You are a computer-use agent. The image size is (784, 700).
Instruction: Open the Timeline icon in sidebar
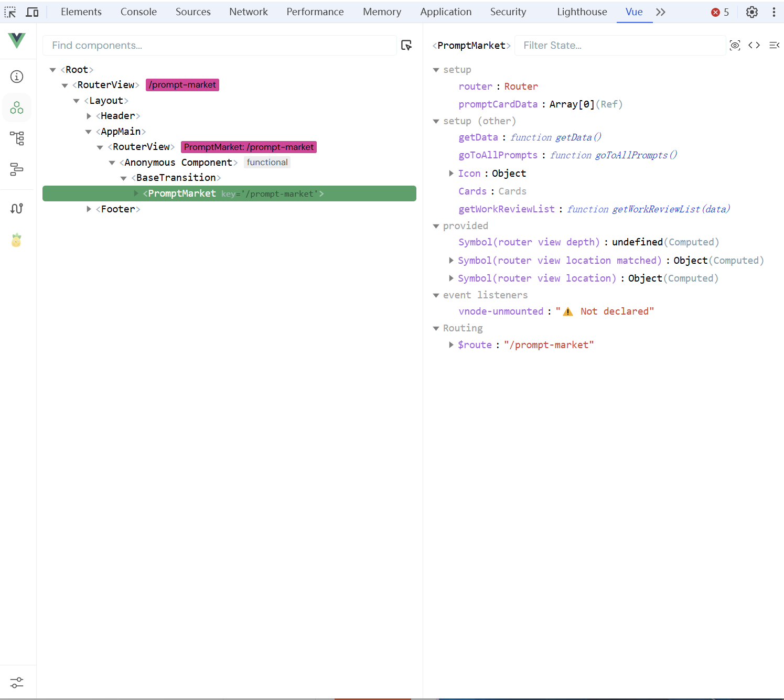click(17, 169)
